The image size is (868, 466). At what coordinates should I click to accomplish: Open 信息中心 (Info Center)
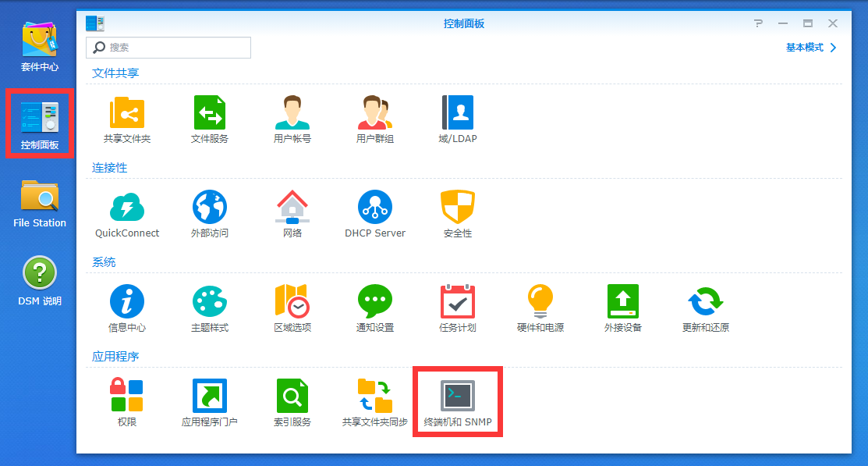[127, 308]
